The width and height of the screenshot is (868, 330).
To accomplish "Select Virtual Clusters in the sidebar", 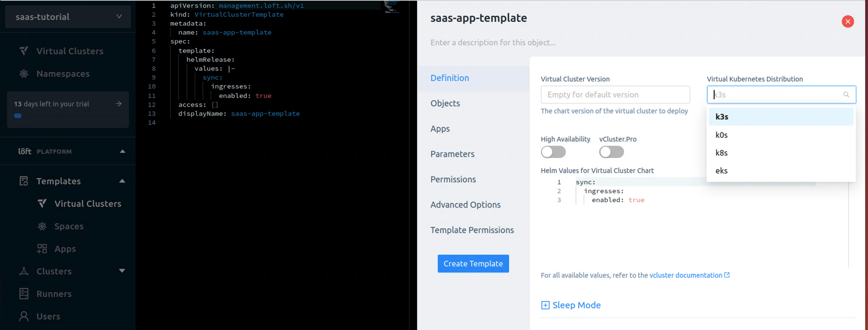I will pyautogui.click(x=69, y=50).
